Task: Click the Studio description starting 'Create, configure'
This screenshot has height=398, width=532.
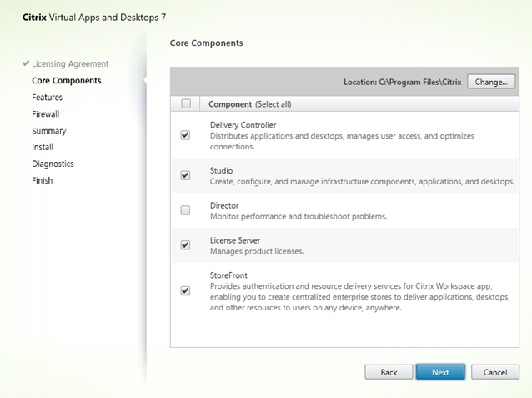Action: click(x=362, y=182)
